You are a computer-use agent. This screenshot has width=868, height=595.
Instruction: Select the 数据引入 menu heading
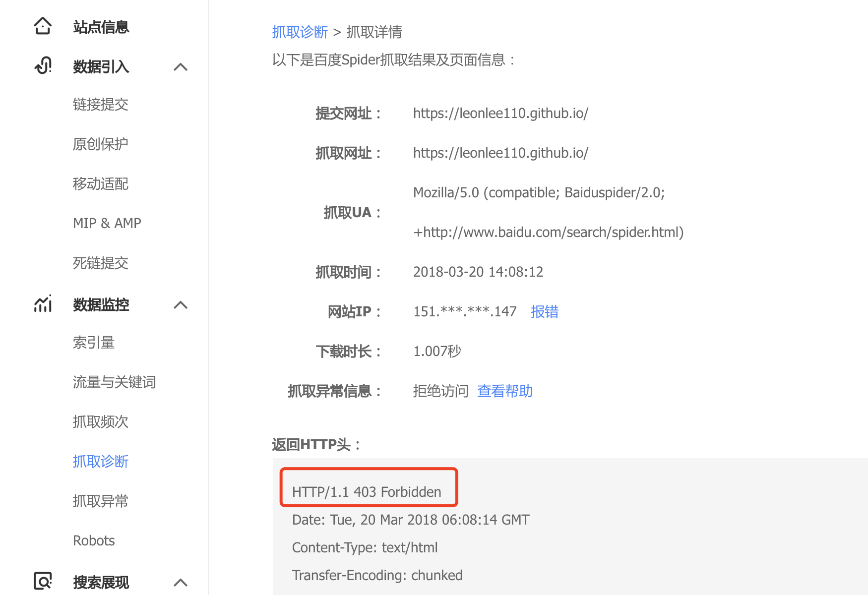point(101,66)
